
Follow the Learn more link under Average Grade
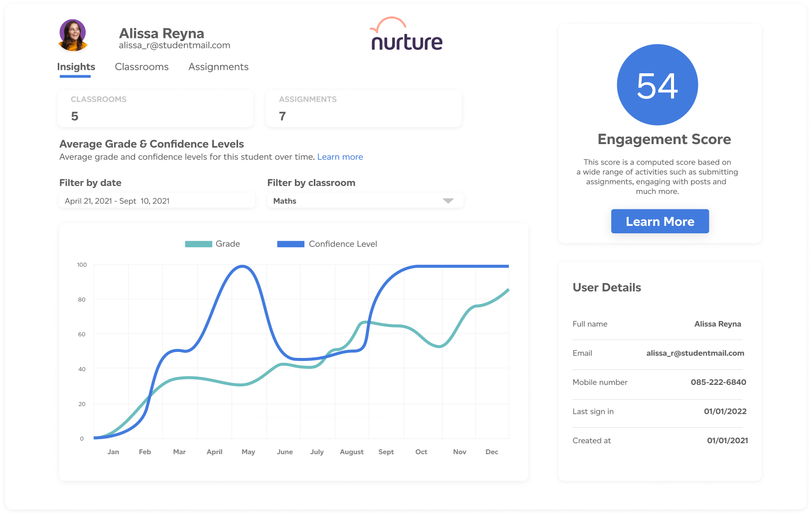(340, 157)
